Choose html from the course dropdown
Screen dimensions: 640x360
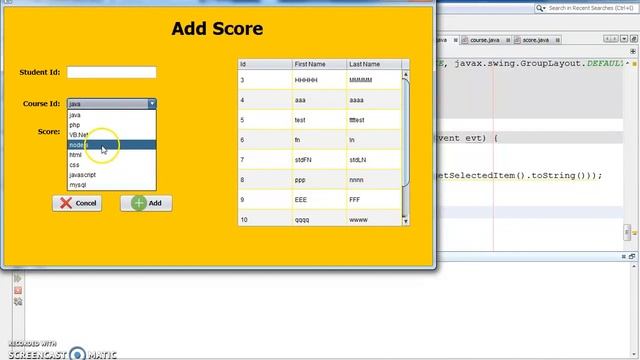(x=111, y=155)
